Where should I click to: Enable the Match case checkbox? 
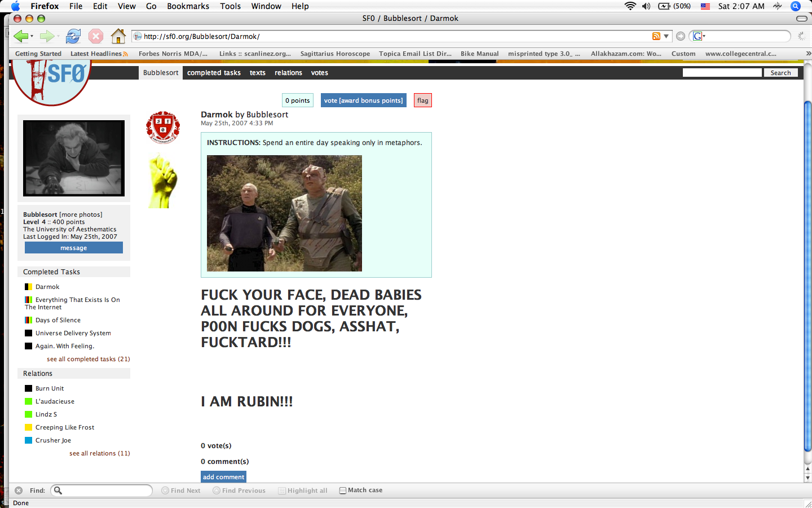pyautogui.click(x=343, y=491)
